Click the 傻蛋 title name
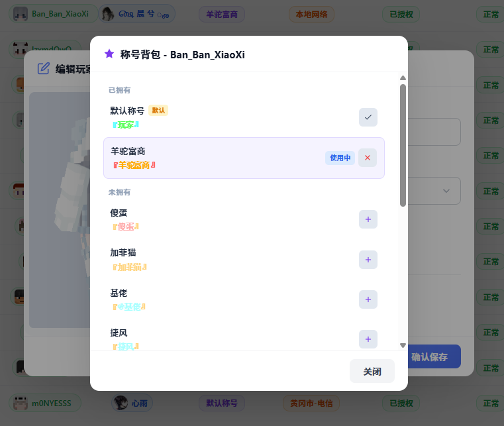This screenshot has height=426, width=504. pos(119,213)
